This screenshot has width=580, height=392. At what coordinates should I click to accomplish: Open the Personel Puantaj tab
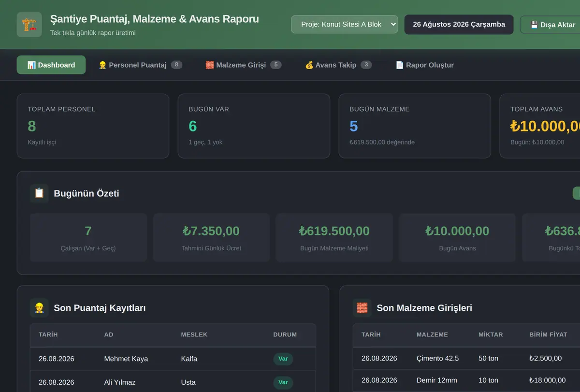[x=140, y=65]
